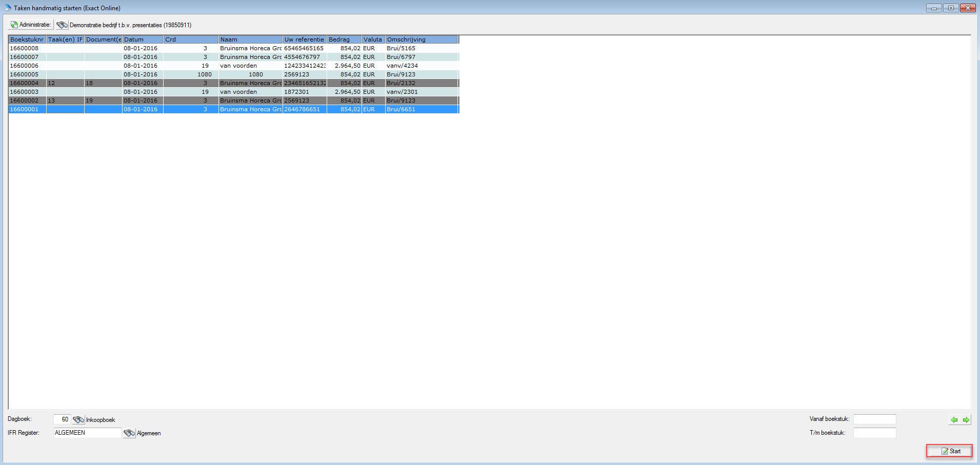Click the IFR Register input field
The width and height of the screenshot is (980, 465).
(x=88, y=433)
